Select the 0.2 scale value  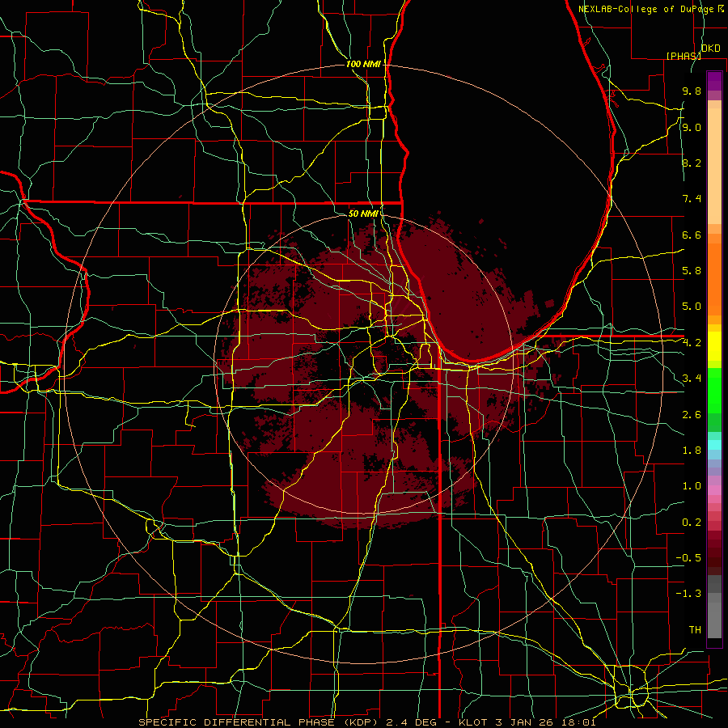click(x=692, y=523)
